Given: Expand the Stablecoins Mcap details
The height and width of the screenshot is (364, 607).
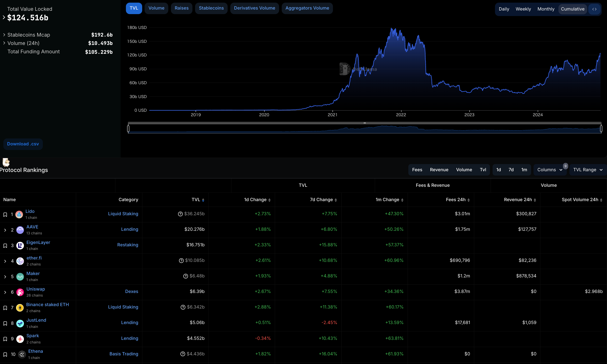Looking at the screenshot, I should tap(4, 35).
